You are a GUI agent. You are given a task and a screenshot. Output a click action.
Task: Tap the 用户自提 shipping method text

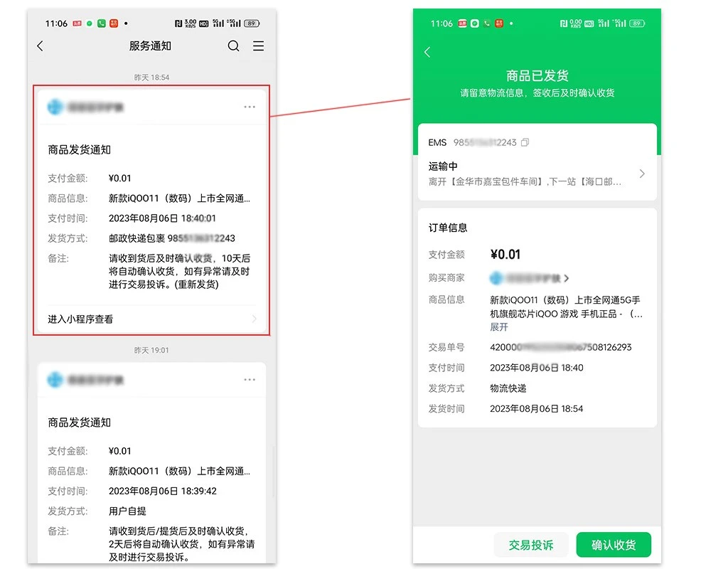coord(128,511)
